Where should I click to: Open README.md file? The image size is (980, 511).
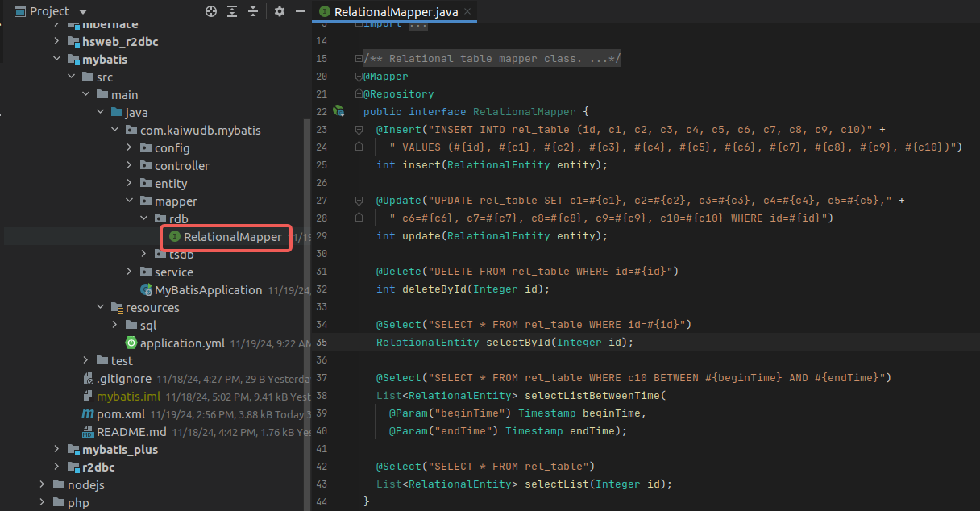pyautogui.click(x=131, y=432)
